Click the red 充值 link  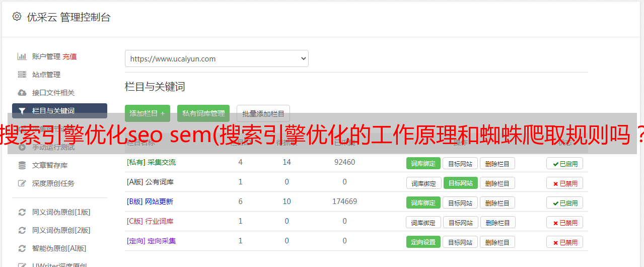(x=70, y=56)
